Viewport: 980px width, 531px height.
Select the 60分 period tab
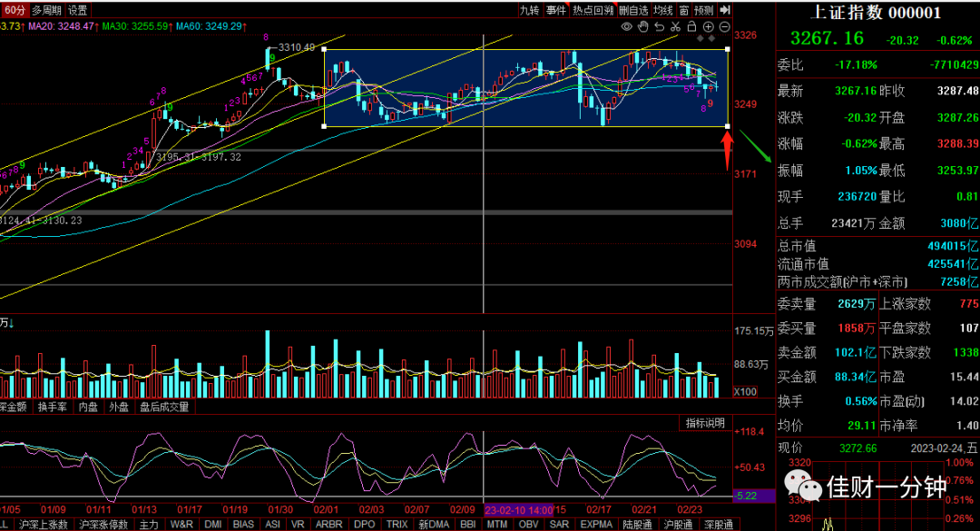point(15,10)
